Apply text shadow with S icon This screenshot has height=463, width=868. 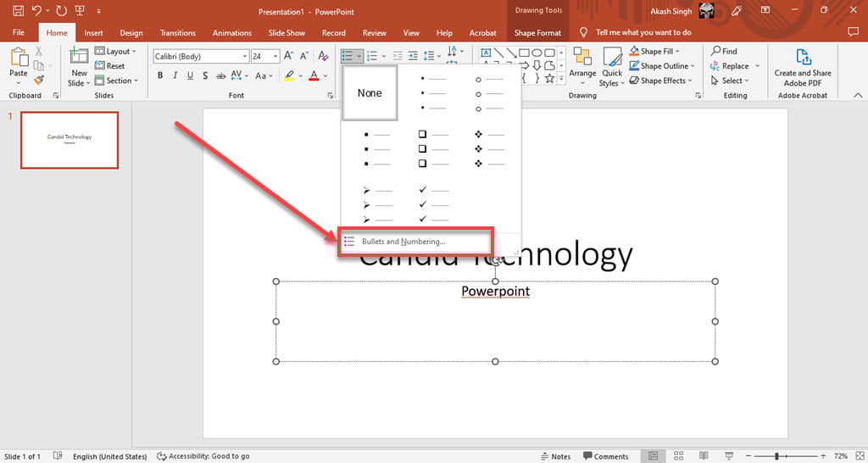(x=205, y=75)
